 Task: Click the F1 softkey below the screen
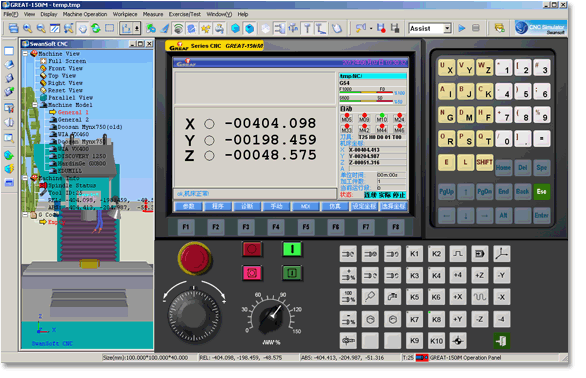tap(186, 227)
